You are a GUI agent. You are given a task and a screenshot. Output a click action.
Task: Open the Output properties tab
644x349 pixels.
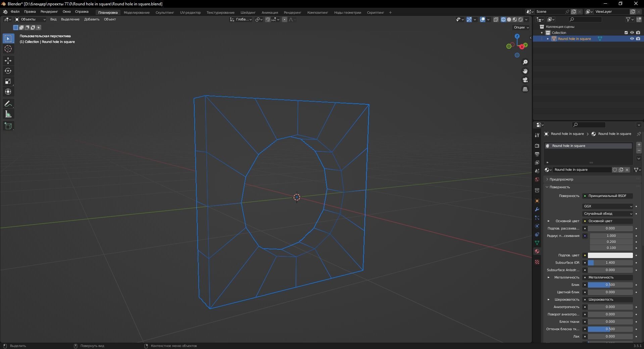tap(537, 154)
